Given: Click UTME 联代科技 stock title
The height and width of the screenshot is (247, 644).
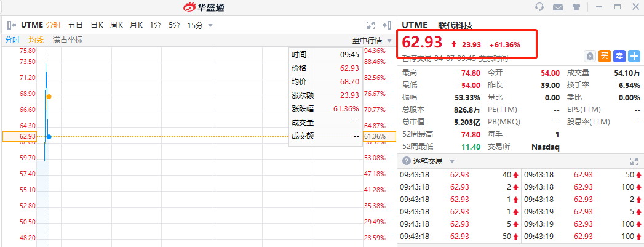Looking at the screenshot, I should tap(437, 25).
